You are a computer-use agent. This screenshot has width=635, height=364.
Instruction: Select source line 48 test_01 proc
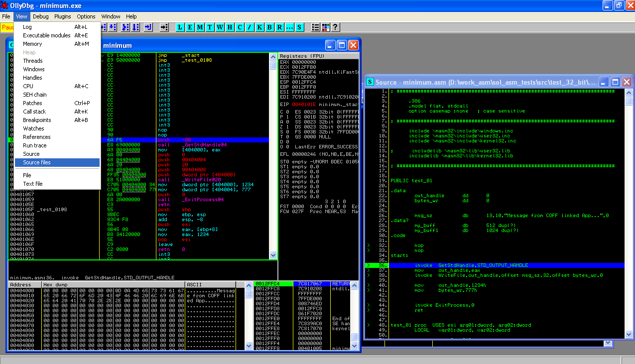(x=496, y=325)
